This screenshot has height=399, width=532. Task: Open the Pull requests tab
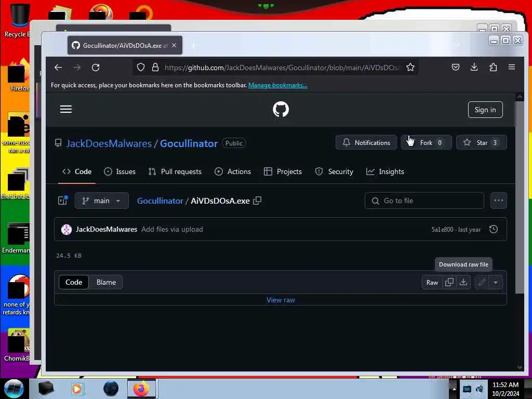coord(175,171)
